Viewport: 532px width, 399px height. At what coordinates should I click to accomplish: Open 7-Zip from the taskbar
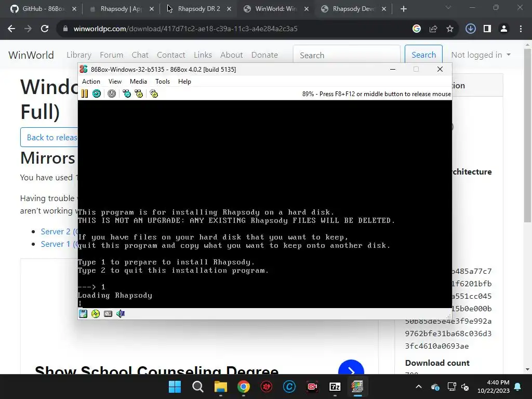pyautogui.click(x=335, y=387)
